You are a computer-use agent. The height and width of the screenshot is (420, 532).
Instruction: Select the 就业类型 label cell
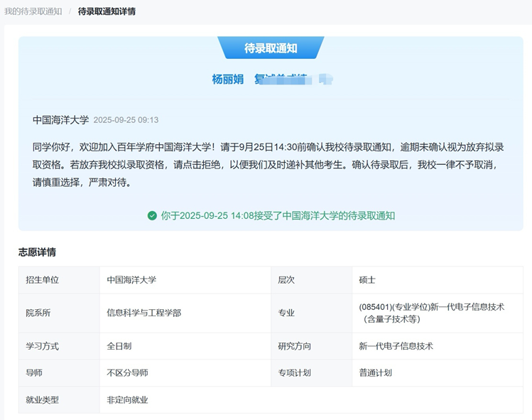click(x=60, y=400)
